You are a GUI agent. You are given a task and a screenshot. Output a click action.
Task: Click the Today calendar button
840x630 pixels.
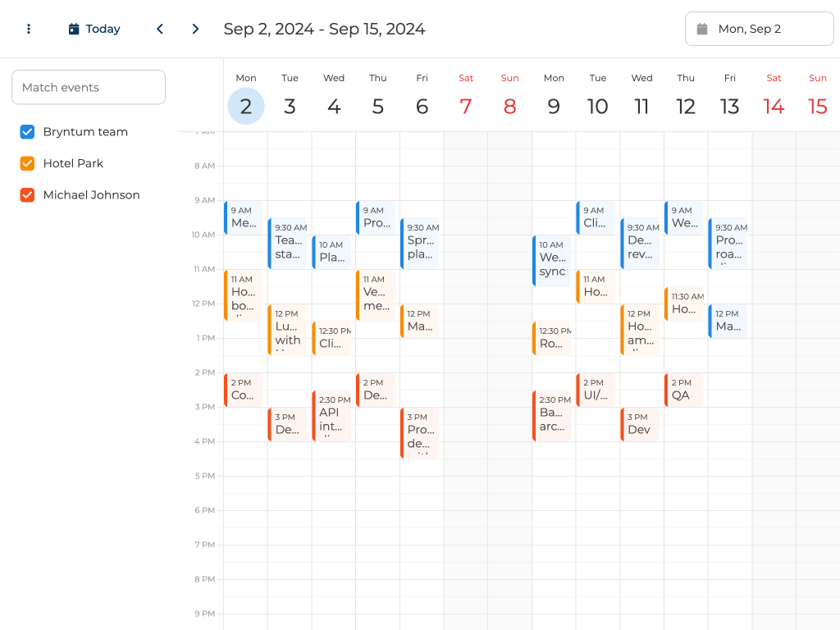point(94,29)
